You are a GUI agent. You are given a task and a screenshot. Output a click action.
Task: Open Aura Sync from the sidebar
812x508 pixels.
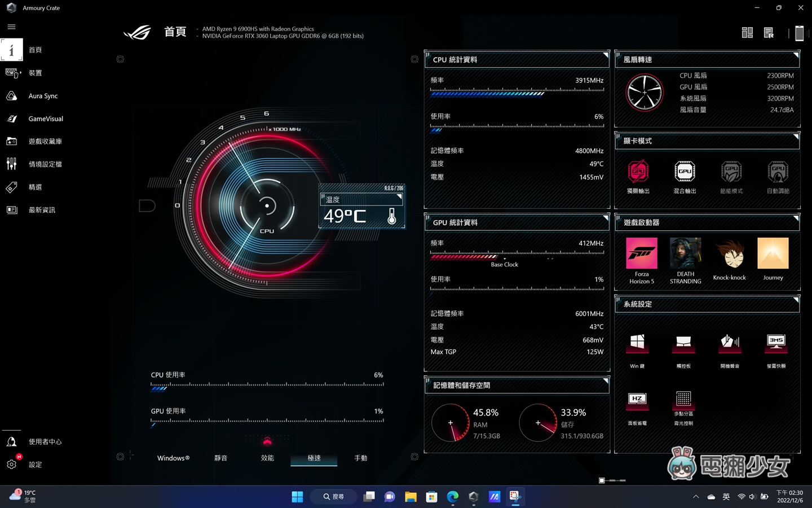pos(42,95)
